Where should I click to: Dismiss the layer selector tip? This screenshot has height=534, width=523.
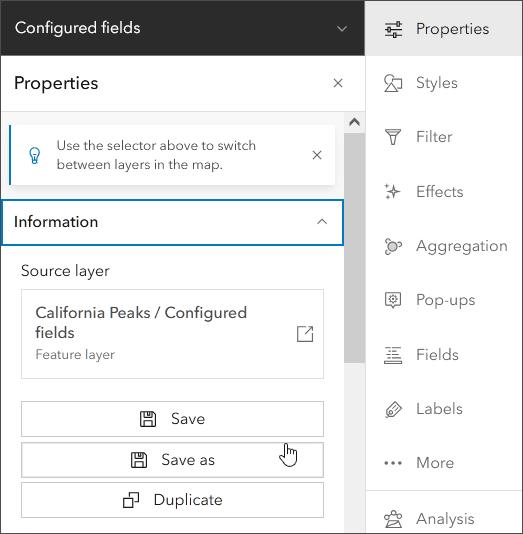317,155
